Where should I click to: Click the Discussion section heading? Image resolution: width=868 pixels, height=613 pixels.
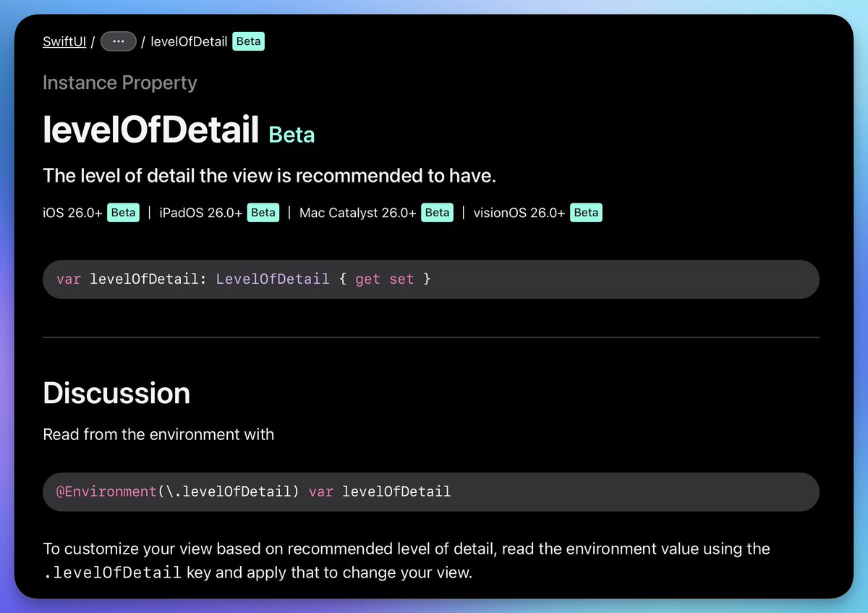tap(116, 394)
